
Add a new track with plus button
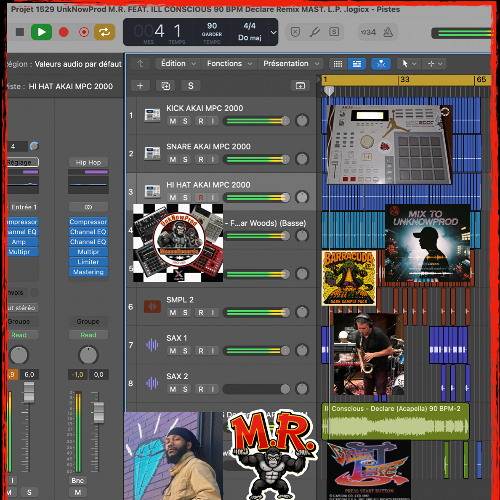pyautogui.click(x=140, y=86)
